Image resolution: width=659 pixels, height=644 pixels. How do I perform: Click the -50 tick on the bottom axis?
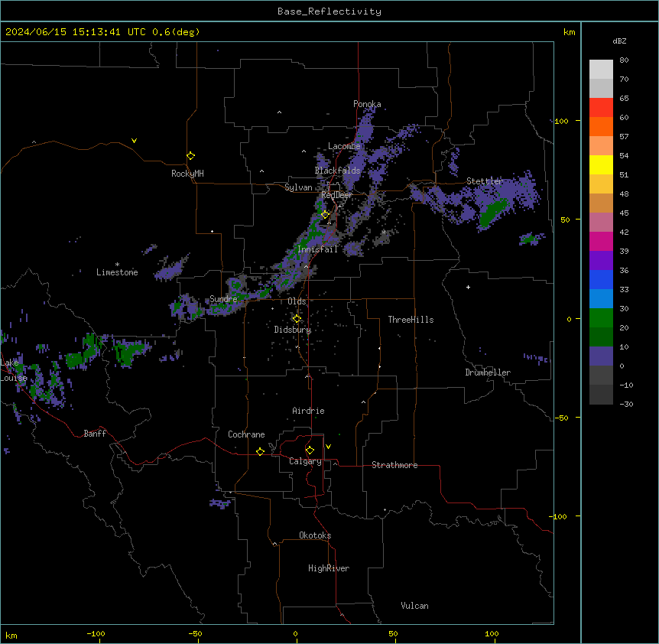(195, 633)
